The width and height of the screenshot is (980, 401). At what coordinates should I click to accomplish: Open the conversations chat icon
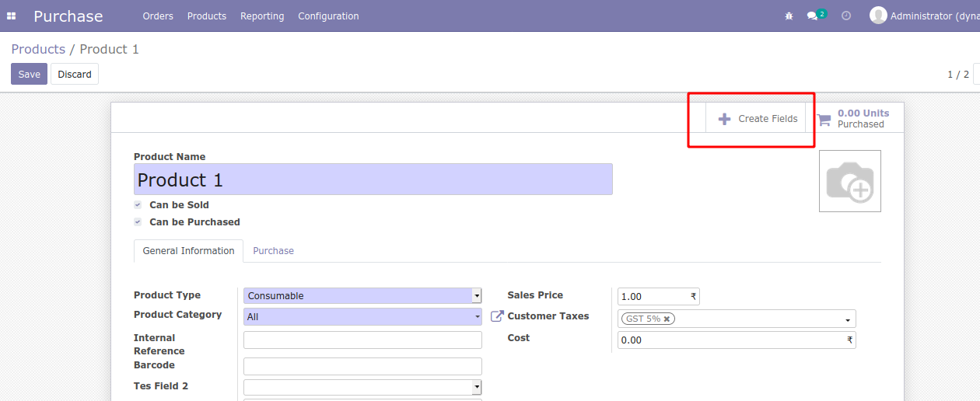tap(813, 16)
